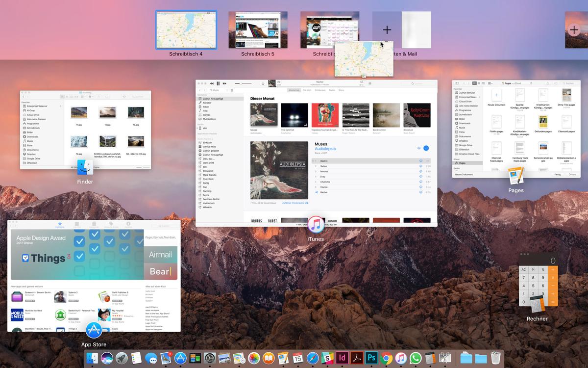Select 12.jpg in Finder window

[x=107, y=115]
